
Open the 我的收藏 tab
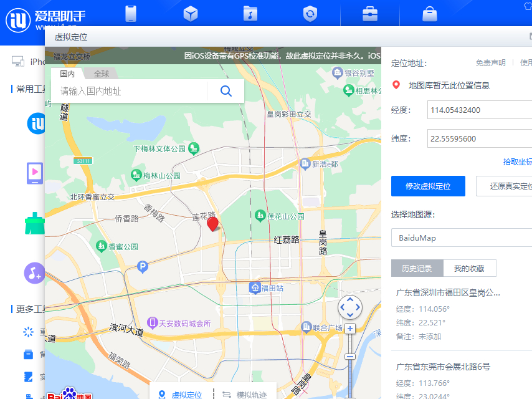pos(470,268)
